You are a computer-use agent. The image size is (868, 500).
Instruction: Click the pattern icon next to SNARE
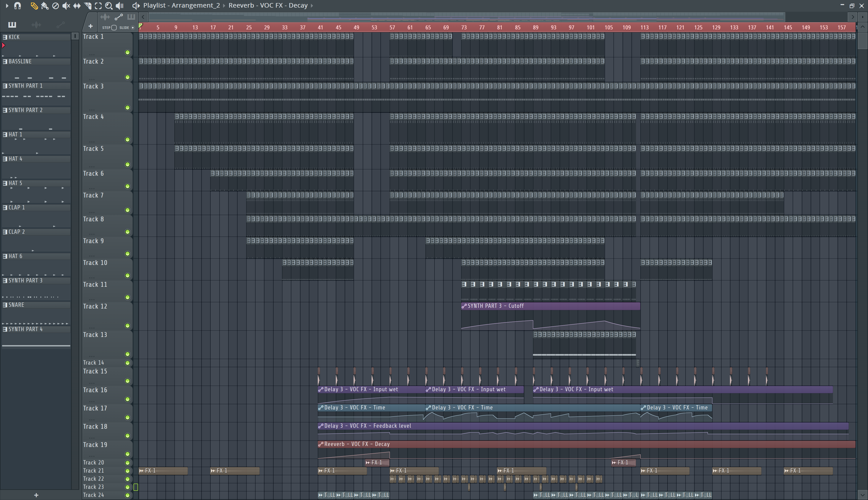[x=5, y=305]
